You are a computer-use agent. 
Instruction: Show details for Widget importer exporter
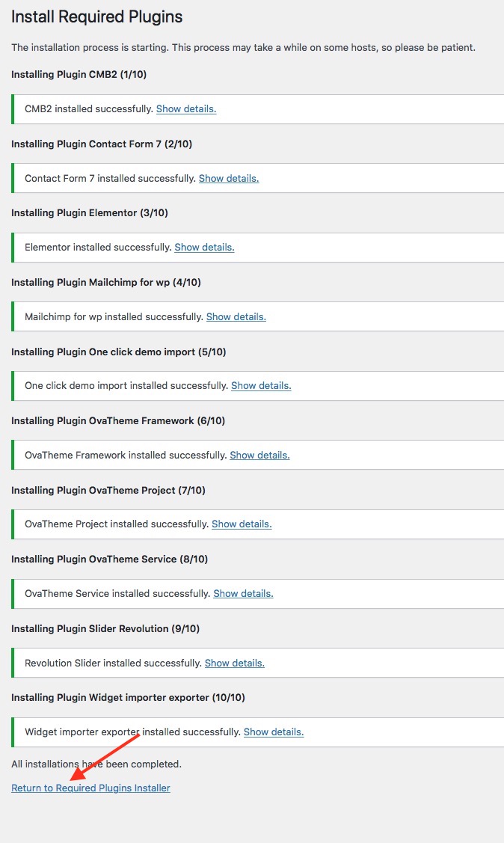point(274,732)
